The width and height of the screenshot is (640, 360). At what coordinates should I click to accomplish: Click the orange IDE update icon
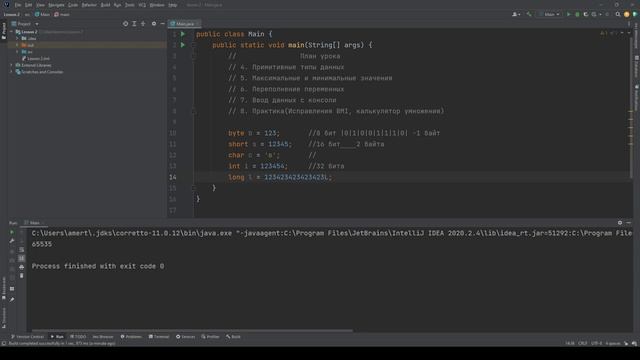point(627,14)
